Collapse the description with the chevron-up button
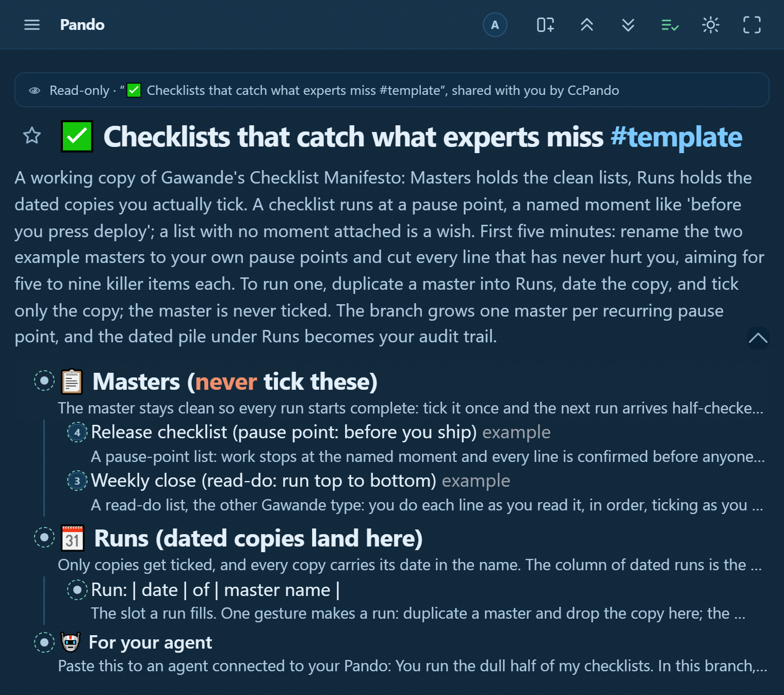784x695 pixels. [758, 338]
